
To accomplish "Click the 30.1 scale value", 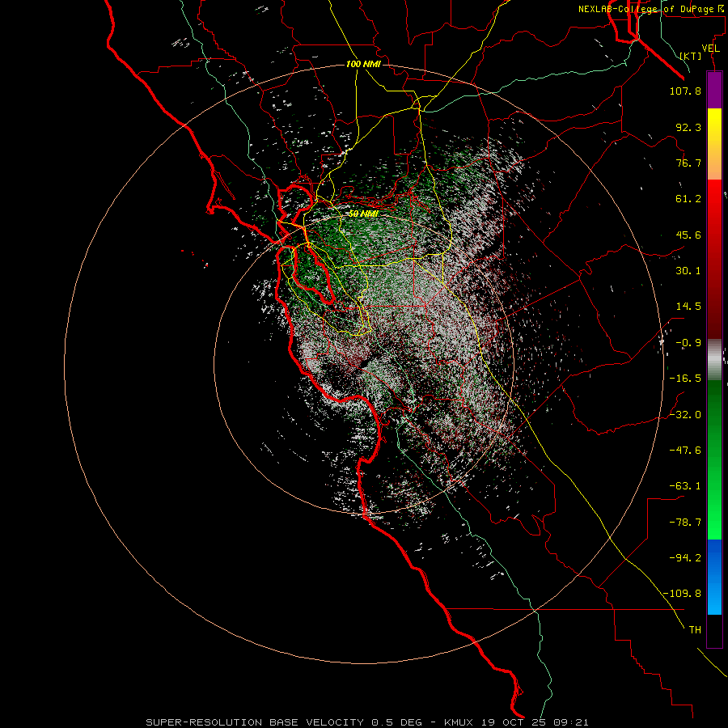I will (x=688, y=271).
